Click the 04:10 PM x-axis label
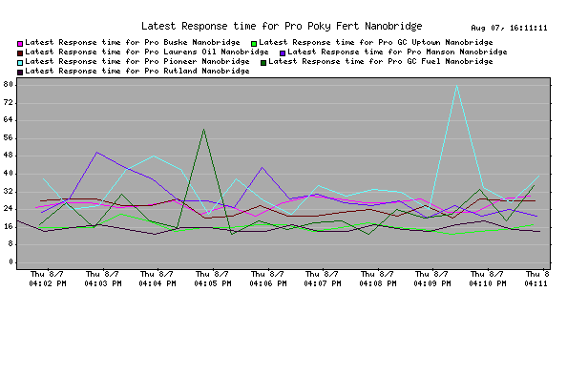Screen dimensions: 588x375 click(x=488, y=279)
